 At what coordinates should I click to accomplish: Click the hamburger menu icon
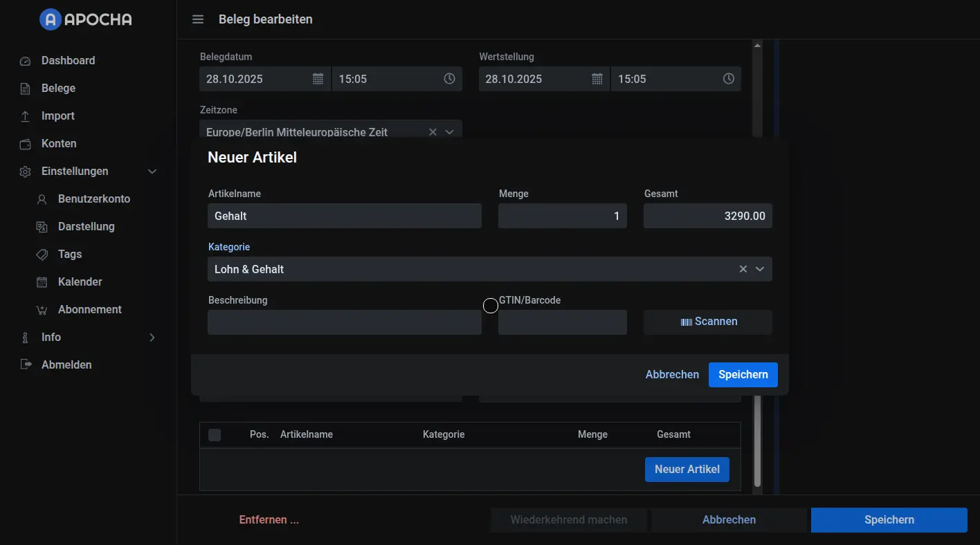198,19
